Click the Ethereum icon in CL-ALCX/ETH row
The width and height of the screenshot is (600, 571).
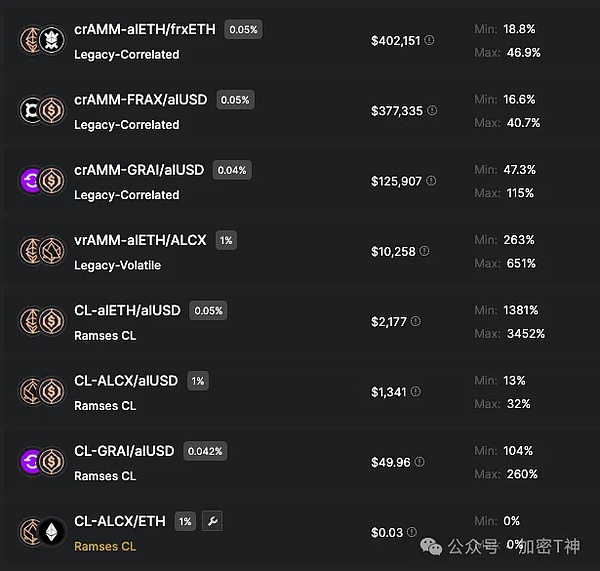pos(51,532)
